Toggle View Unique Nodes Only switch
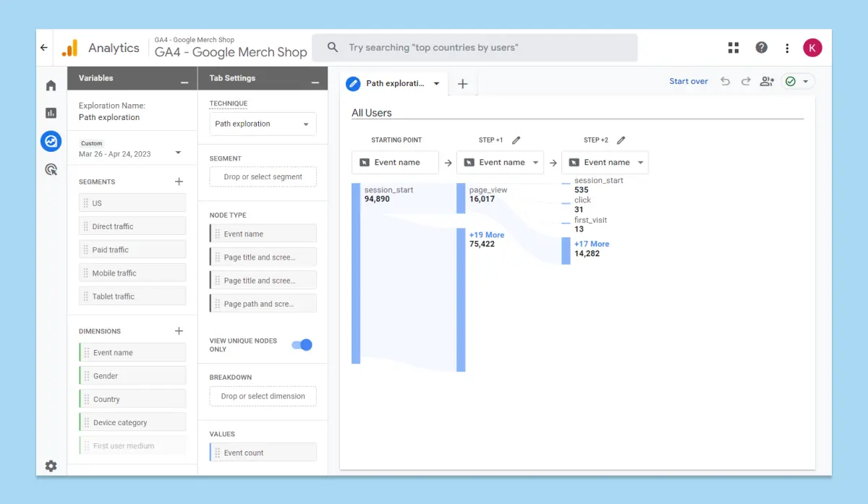Image resolution: width=868 pixels, height=504 pixels. pyautogui.click(x=302, y=345)
